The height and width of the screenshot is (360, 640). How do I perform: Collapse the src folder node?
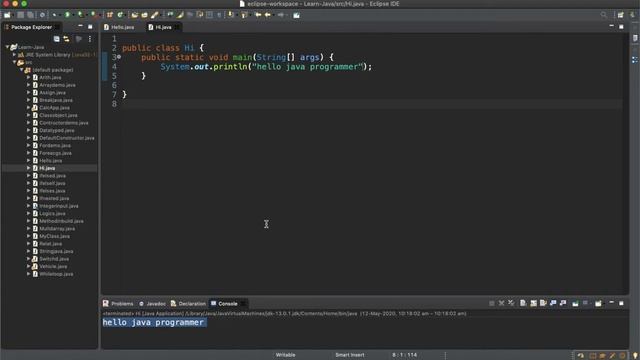click(x=14, y=62)
